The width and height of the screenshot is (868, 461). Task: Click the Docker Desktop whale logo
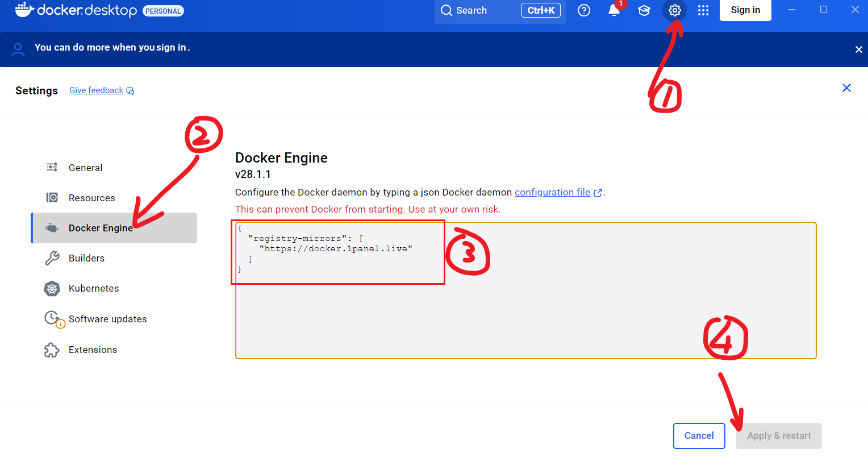24,10
